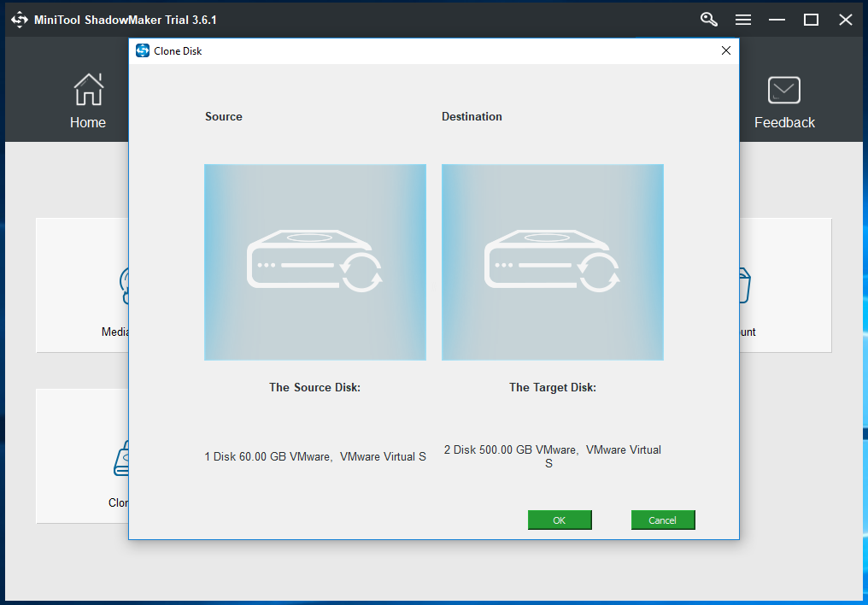This screenshot has height=605, width=868.
Task: Click the MiniTool ShadowMaker logo icon
Action: pos(19,19)
